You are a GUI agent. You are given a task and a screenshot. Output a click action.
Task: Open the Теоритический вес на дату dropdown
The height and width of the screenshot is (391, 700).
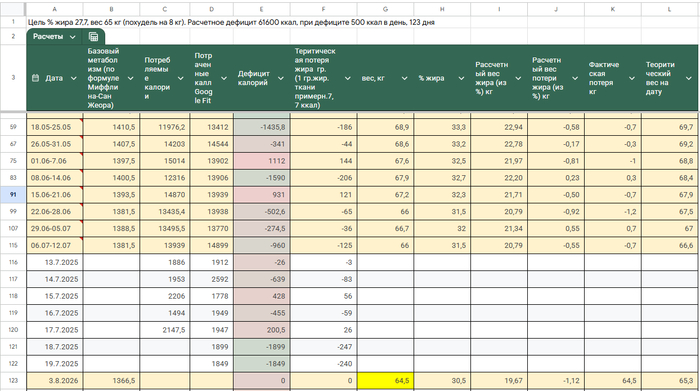(689, 78)
